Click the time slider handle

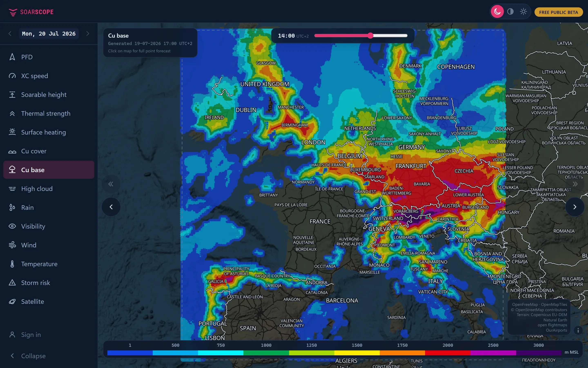tap(370, 36)
